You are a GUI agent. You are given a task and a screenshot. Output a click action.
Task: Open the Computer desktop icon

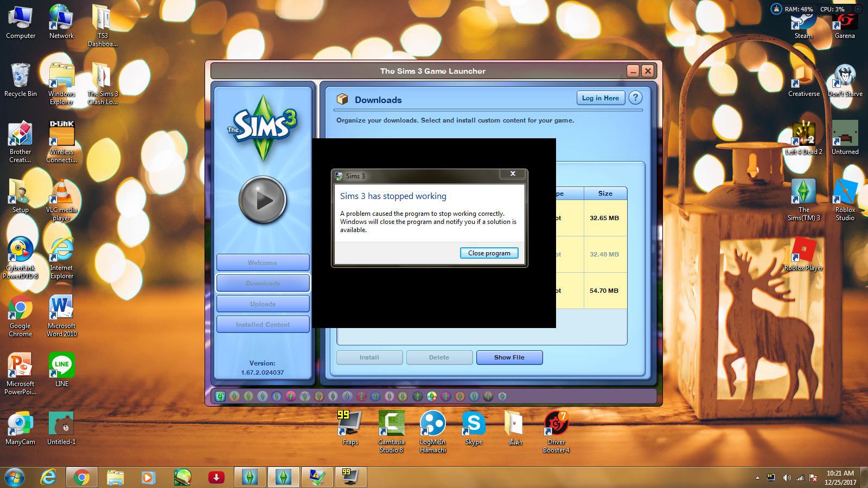pyautogui.click(x=21, y=23)
